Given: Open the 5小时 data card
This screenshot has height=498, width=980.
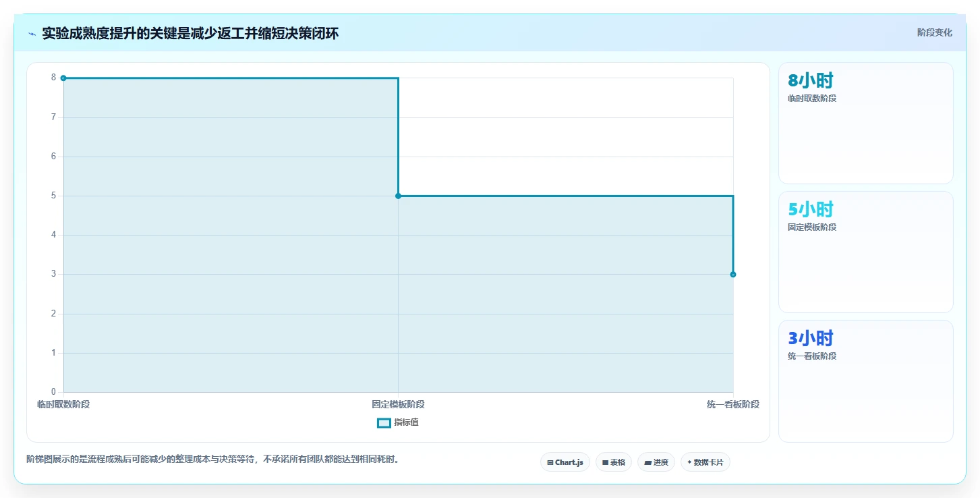Looking at the screenshot, I should click(866, 252).
